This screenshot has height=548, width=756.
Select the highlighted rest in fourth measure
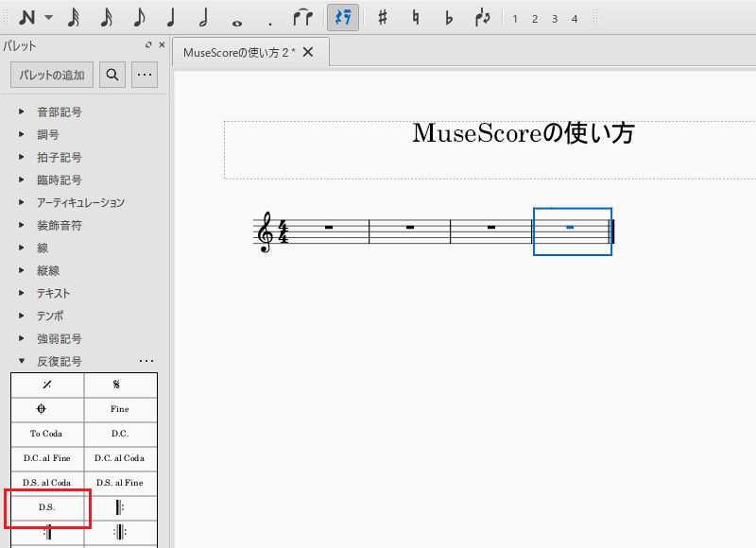(570, 227)
